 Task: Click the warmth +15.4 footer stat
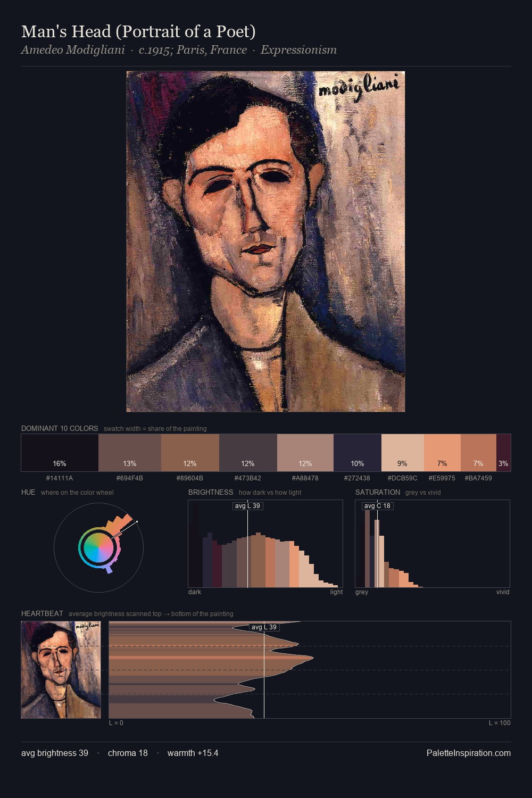[x=193, y=753]
